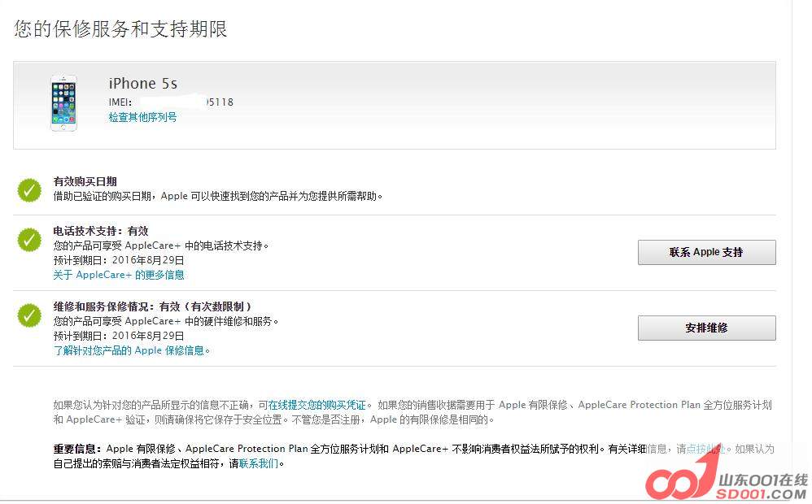Select the 电话技术支持：有效 heading

(x=101, y=231)
